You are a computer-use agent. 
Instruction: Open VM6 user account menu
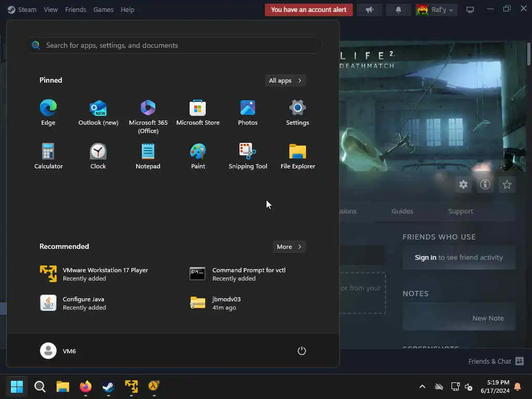tap(58, 351)
